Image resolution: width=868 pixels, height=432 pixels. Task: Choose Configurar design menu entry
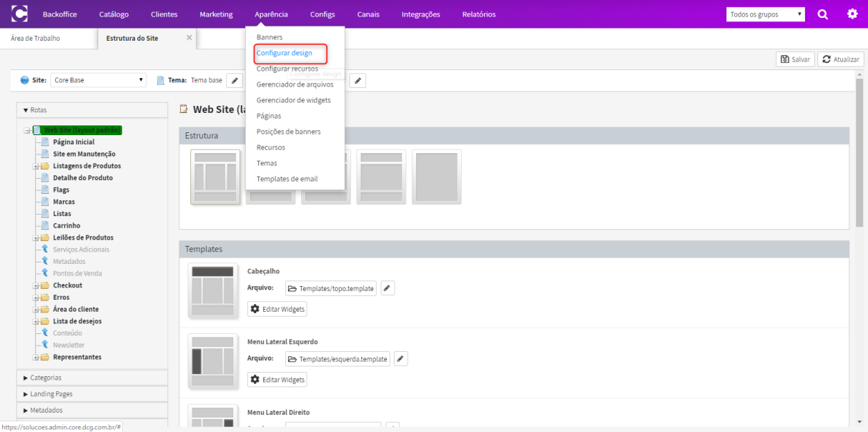tap(285, 53)
